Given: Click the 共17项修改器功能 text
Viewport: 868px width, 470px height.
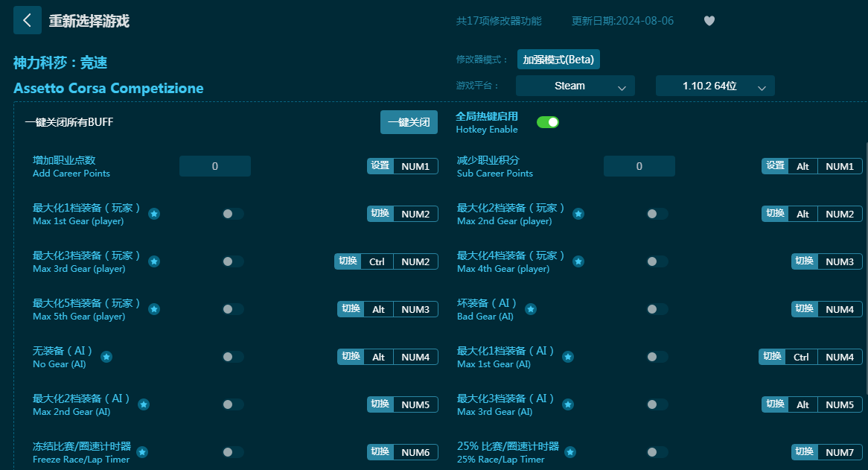Looking at the screenshot, I should click(x=499, y=21).
